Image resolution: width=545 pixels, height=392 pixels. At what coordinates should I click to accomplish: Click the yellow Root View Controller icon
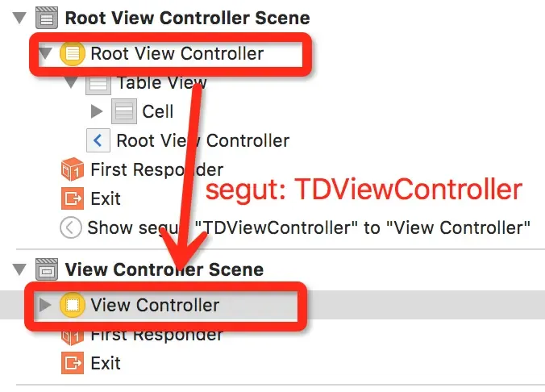pyautogui.click(x=73, y=53)
